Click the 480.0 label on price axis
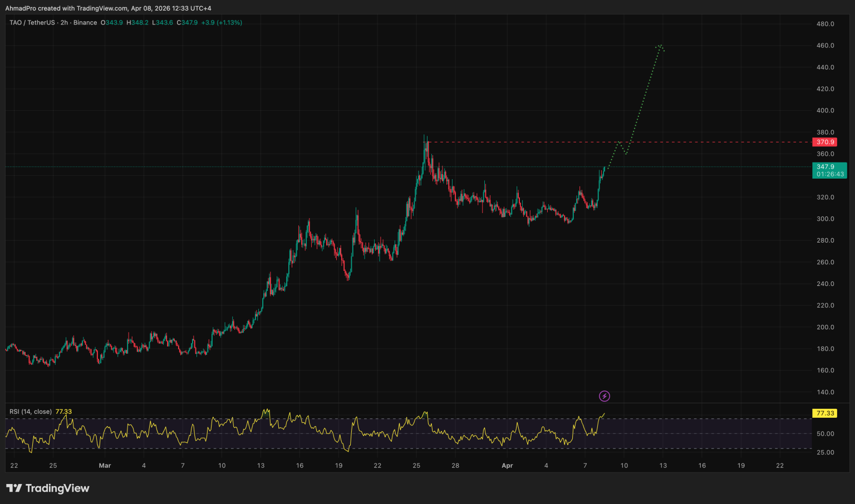The height and width of the screenshot is (504, 855). tap(825, 24)
